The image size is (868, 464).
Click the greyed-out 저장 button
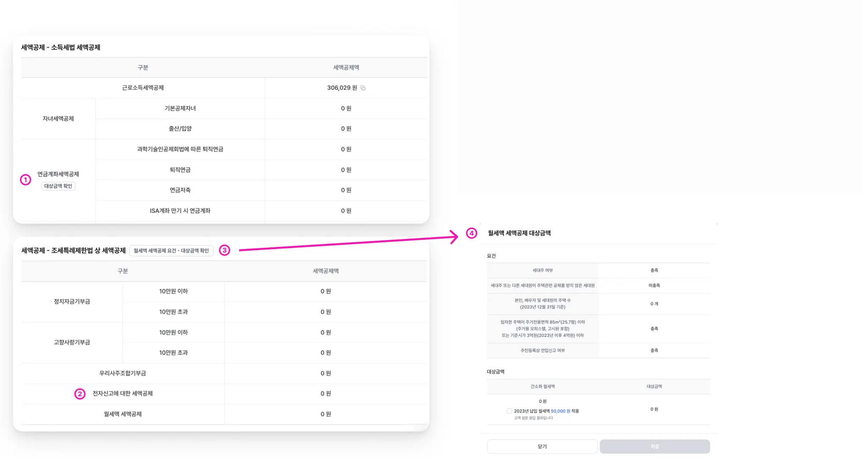[x=654, y=447]
